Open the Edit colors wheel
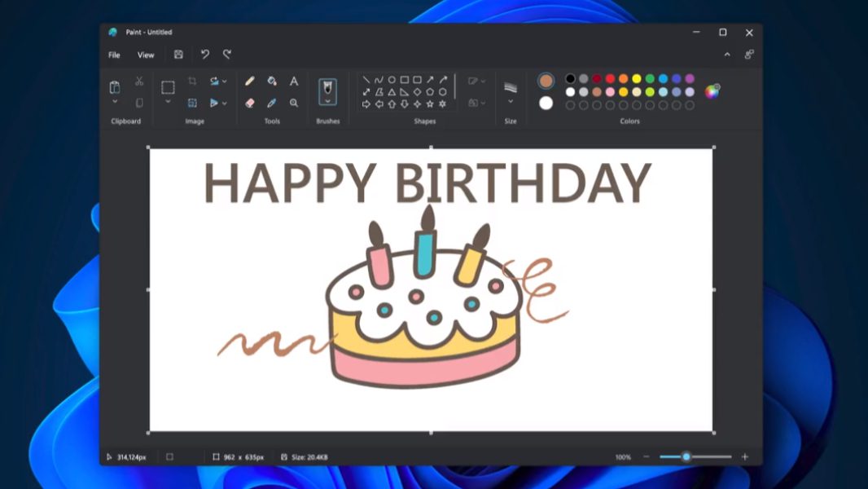 (x=712, y=91)
